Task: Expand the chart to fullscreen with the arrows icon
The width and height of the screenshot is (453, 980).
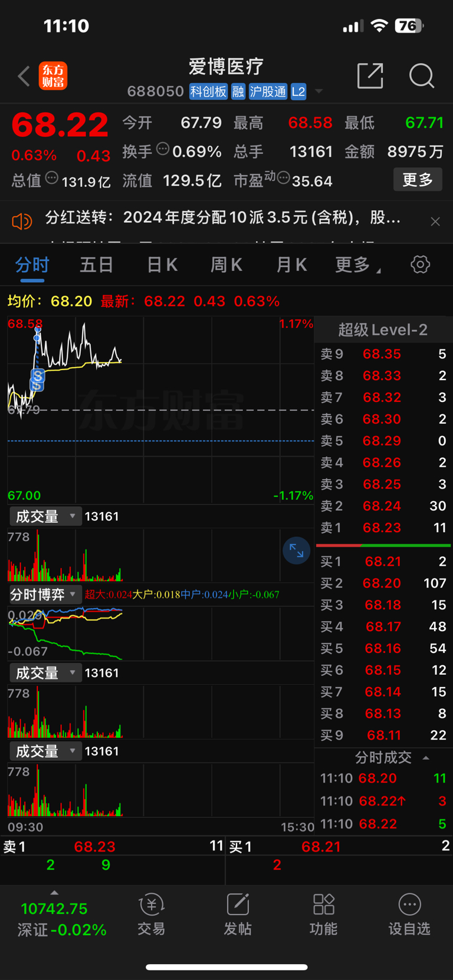Action: [296, 551]
